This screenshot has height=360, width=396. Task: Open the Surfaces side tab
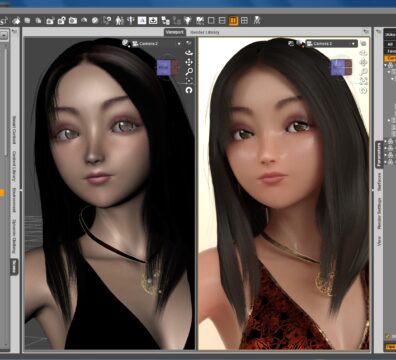379,182
